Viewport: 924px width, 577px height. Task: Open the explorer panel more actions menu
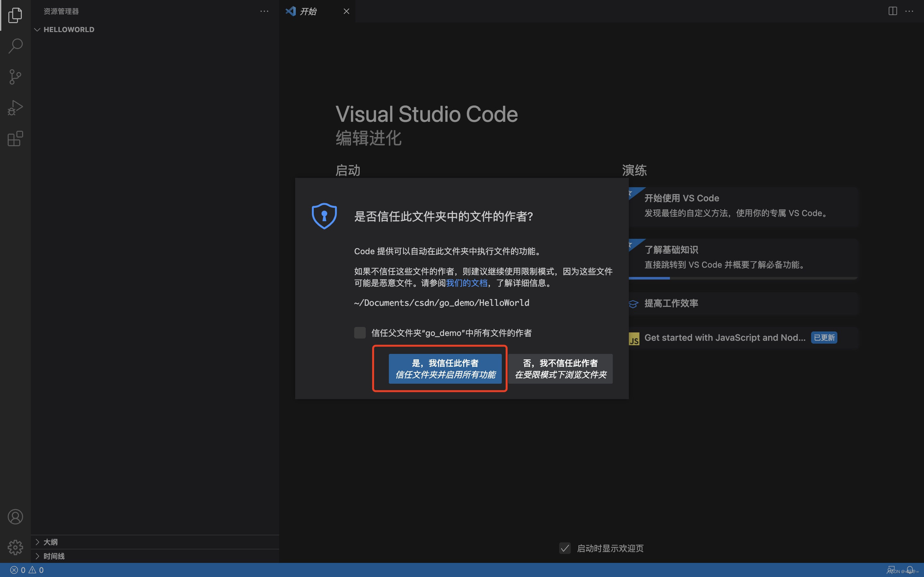coord(264,12)
